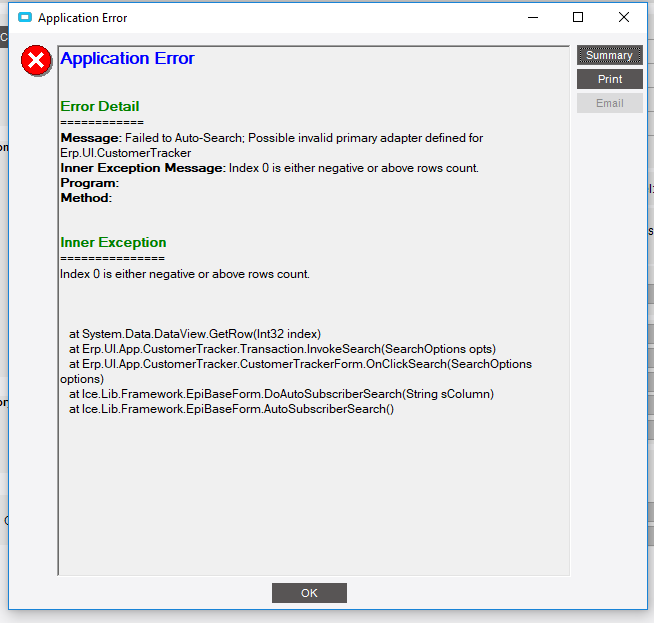
Task: Click the disabled Email button
Action: (x=609, y=103)
